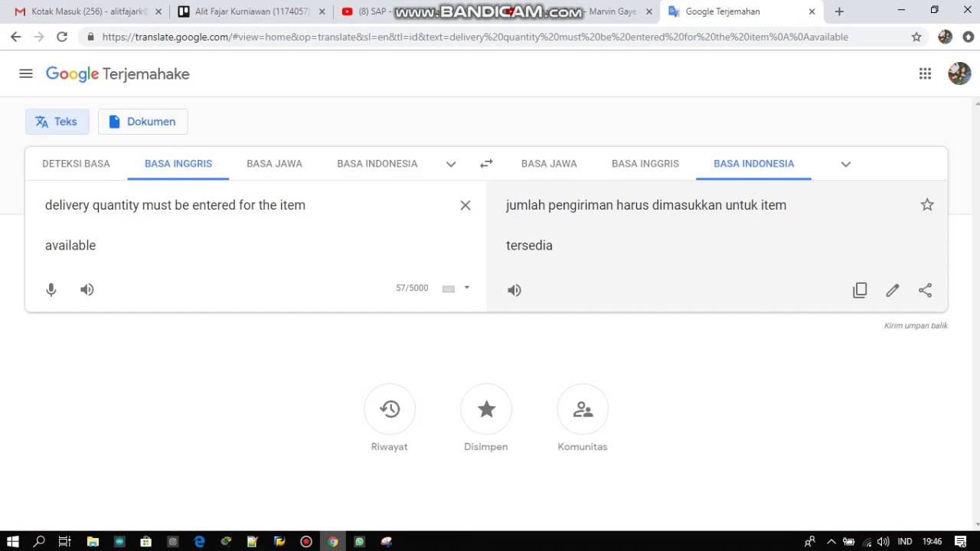The width and height of the screenshot is (980, 551).
Task: Open Microsoft Store from taskbar
Action: point(145,542)
